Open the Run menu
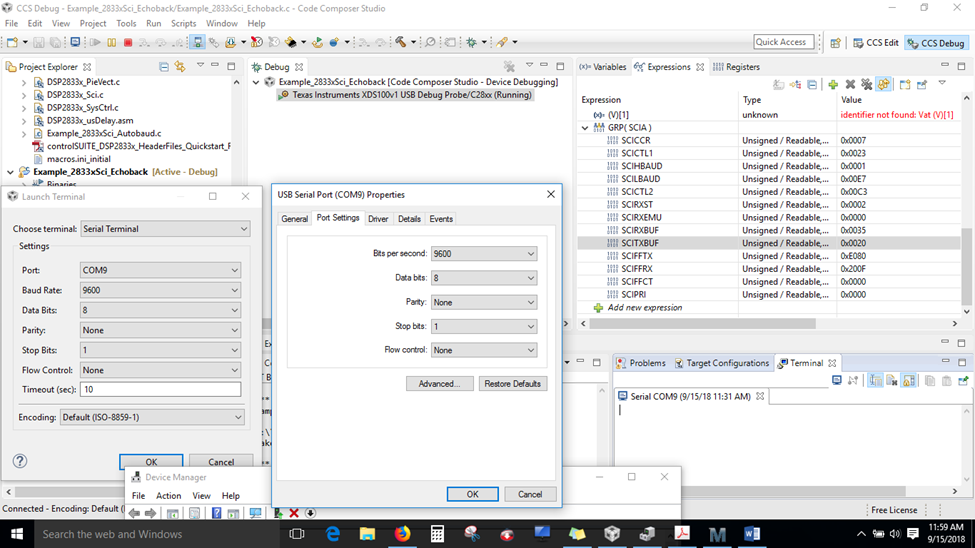Image resolution: width=975 pixels, height=548 pixels. click(154, 23)
